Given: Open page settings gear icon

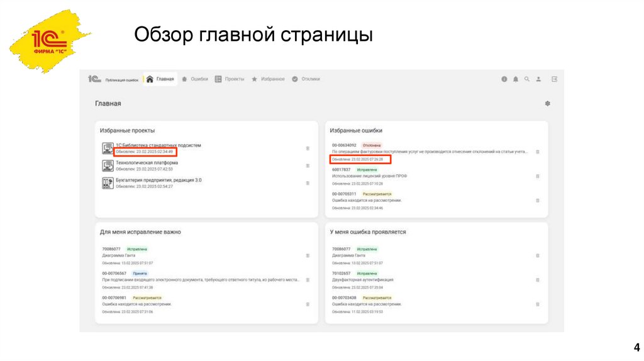Looking at the screenshot, I should (548, 104).
